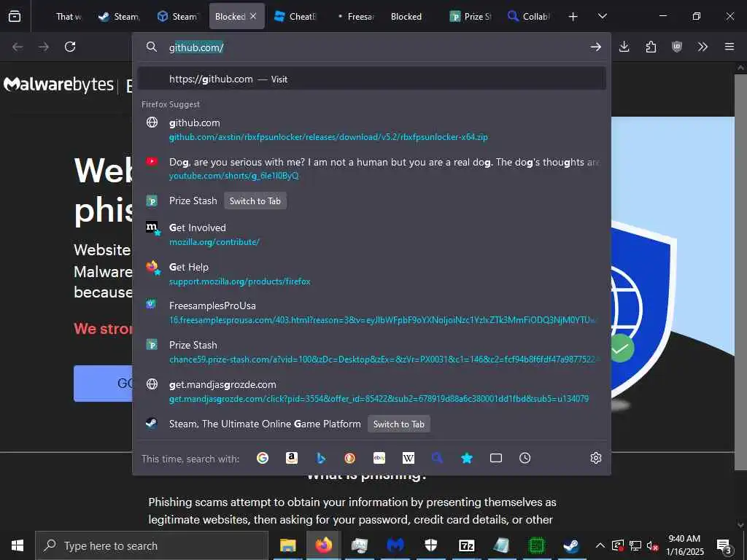The height and width of the screenshot is (560, 747).
Task: Open the Get Help support.mozilla.org suggestion
Action: tap(371, 274)
